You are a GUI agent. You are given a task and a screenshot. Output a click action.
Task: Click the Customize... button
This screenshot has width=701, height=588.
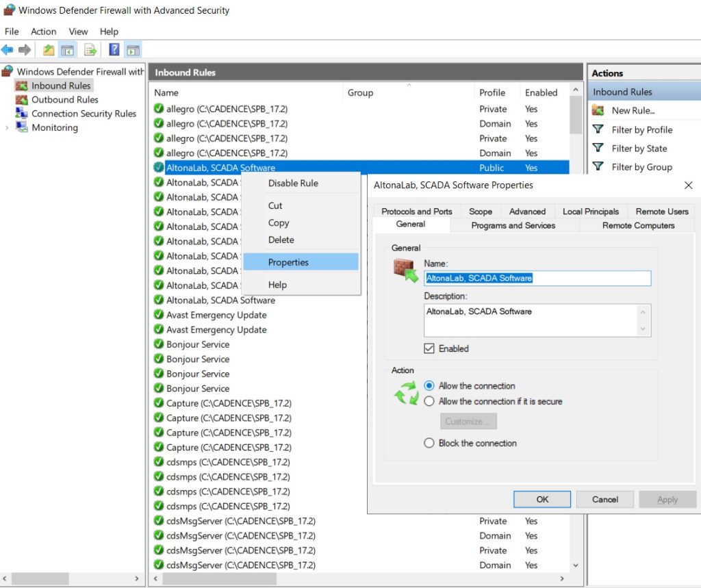pyautogui.click(x=468, y=421)
